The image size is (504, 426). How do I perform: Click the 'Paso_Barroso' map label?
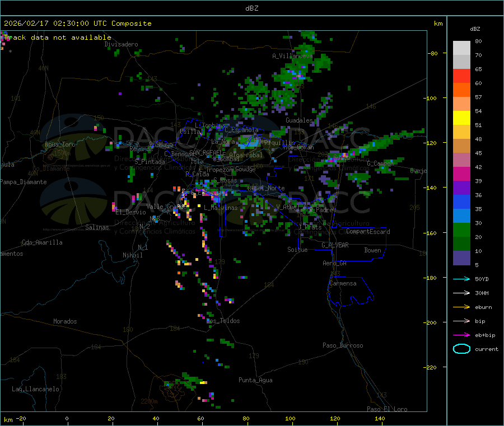pyautogui.click(x=343, y=345)
